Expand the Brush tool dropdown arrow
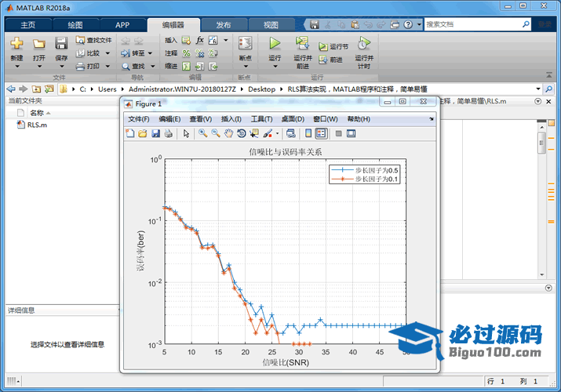The width and height of the screenshot is (561, 392). pyautogui.click(x=276, y=133)
